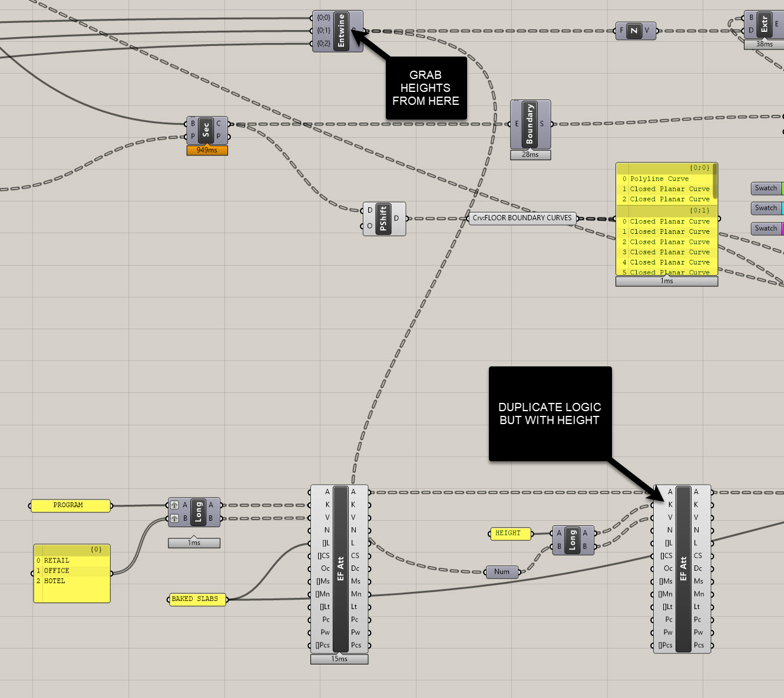The image size is (784, 698).
Task: Select the Entwine component
Action: [x=341, y=31]
